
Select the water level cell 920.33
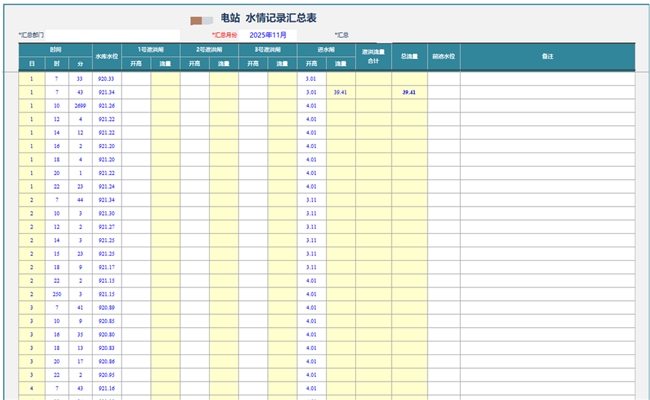pyautogui.click(x=107, y=78)
